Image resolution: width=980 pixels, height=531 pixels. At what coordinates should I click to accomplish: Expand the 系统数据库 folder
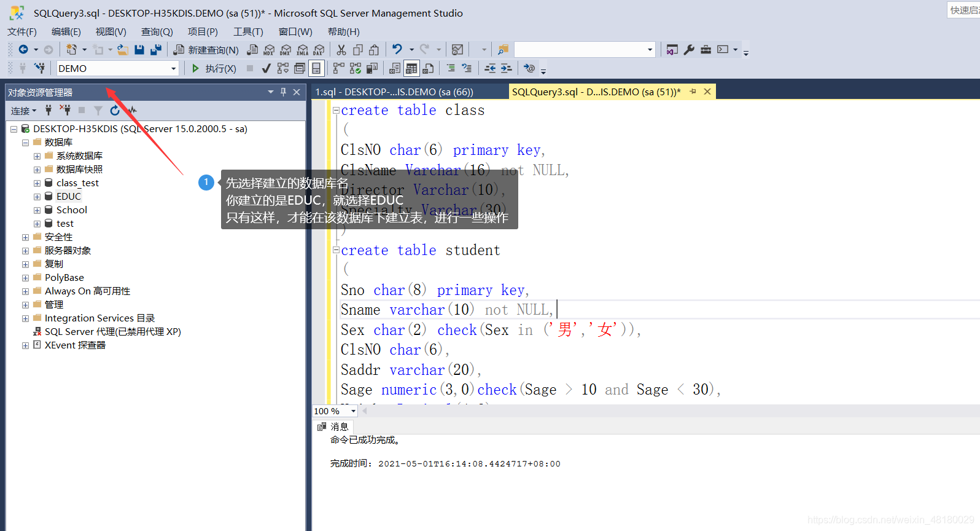37,156
